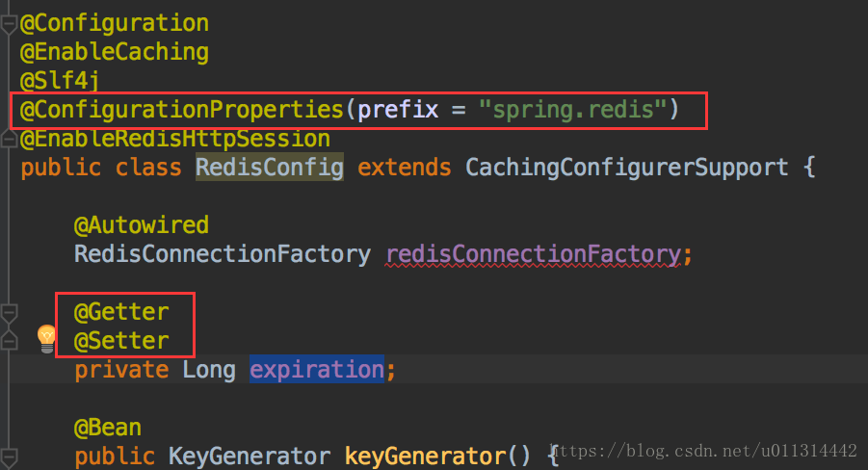Click the RedisConnectionFactory type name

(x=223, y=254)
